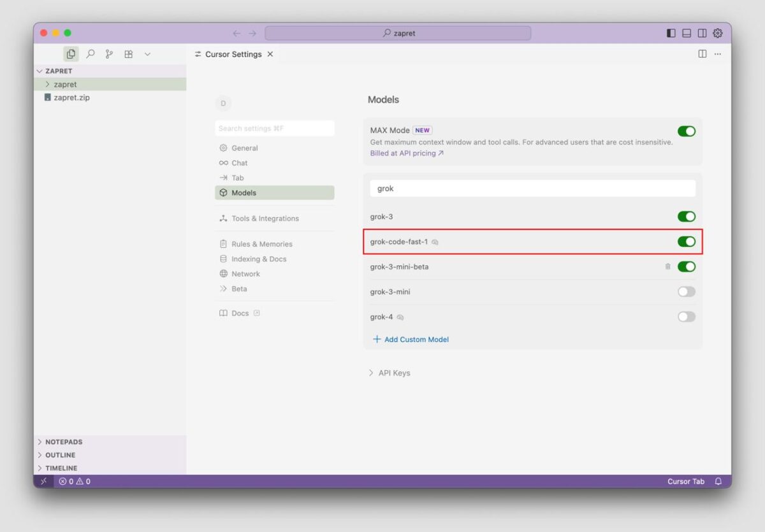Viewport: 765px width, 532px height.
Task: Expand the OUTLINE panel
Action: click(x=60, y=455)
